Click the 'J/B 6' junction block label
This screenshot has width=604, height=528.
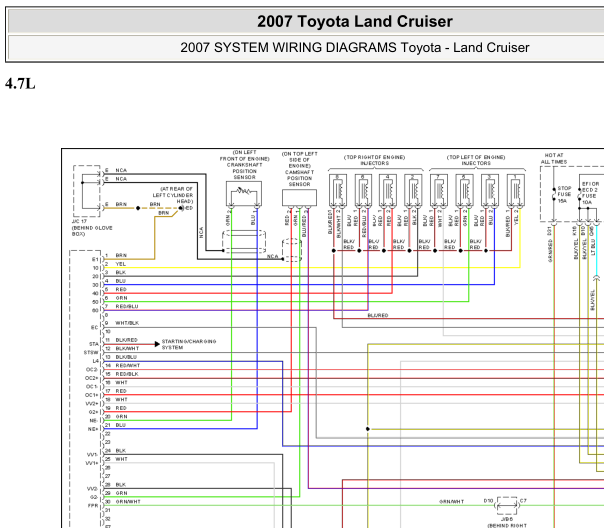[x=507, y=519]
